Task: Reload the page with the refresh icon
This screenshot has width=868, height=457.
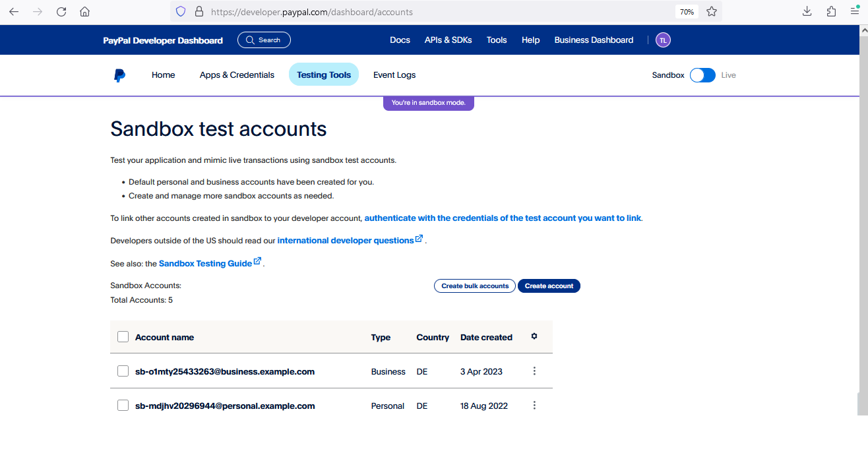Action: [x=61, y=12]
